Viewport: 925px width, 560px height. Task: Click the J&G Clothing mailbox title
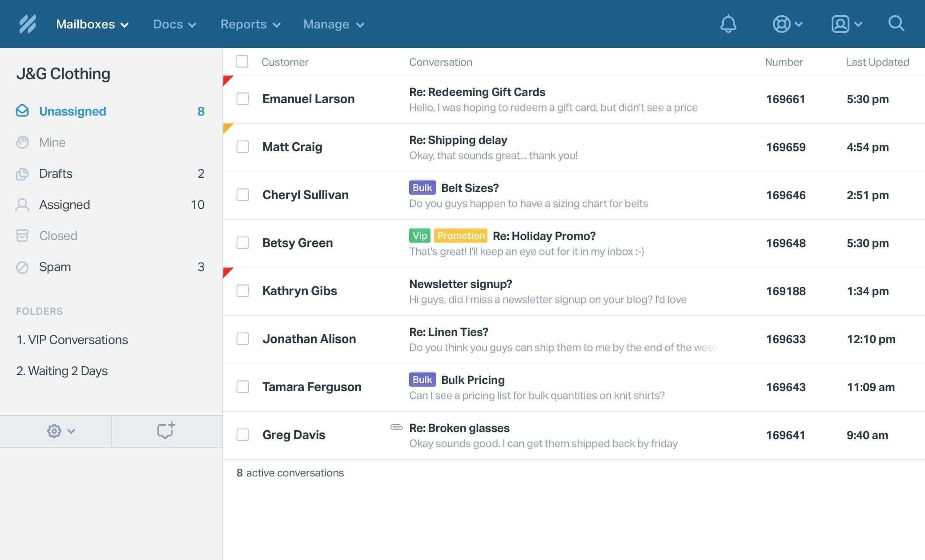(63, 73)
